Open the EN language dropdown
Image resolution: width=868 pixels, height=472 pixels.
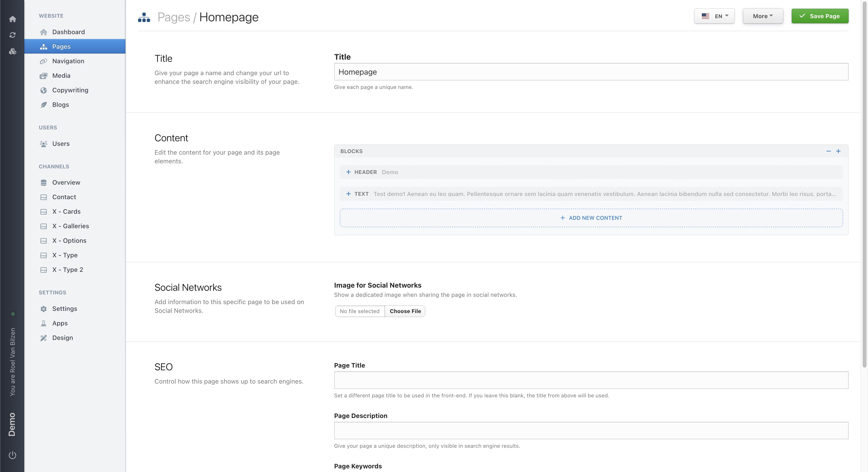click(x=714, y=16)
